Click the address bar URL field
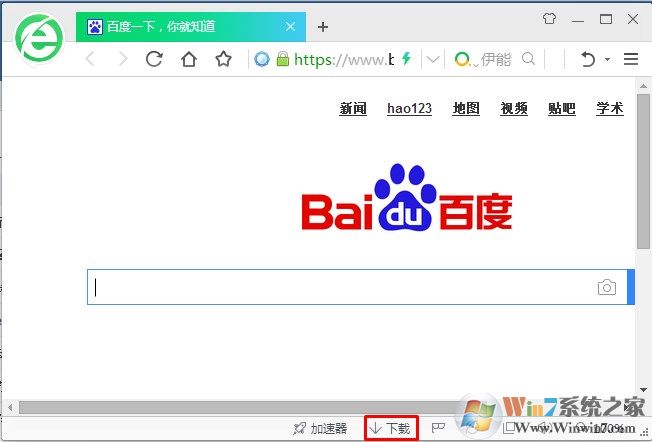This screenshot has width=652, height=442. coord(343,59)
